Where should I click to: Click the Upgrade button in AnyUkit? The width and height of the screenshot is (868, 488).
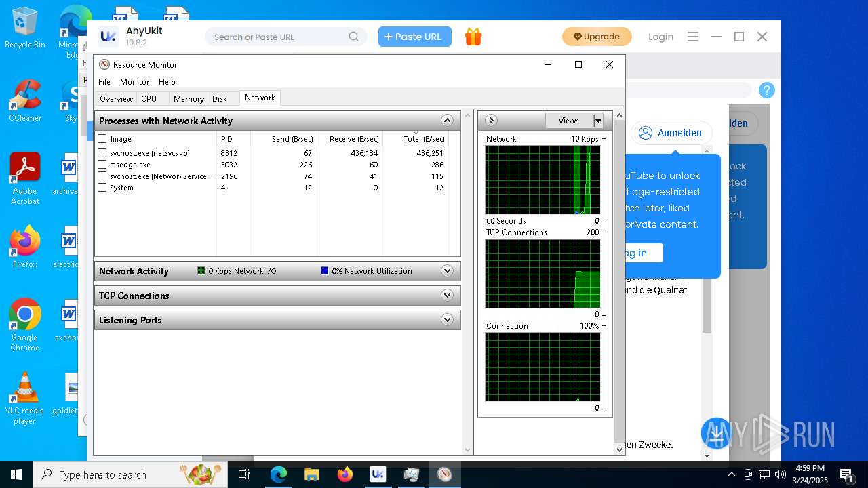(x=597, y=37)
